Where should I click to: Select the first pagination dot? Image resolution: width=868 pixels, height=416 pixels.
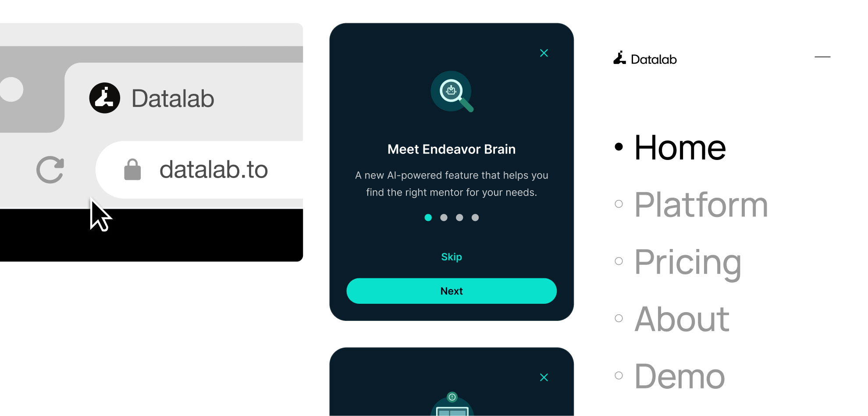(428, 217)
